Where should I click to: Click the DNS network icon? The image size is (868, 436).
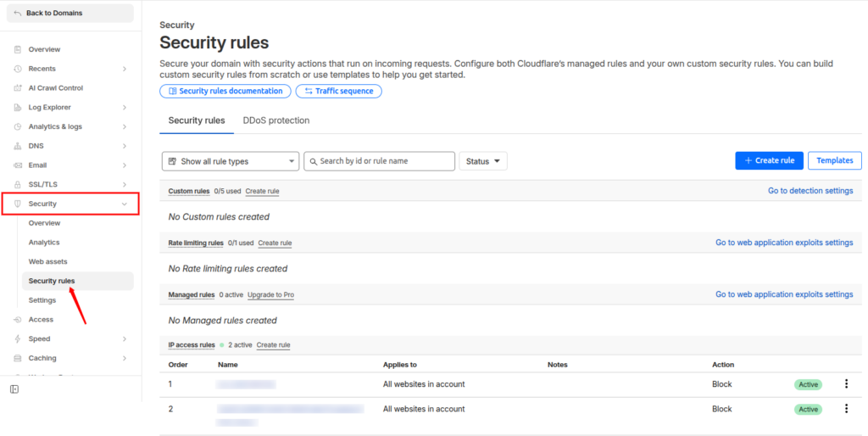[x=18, y=146]
